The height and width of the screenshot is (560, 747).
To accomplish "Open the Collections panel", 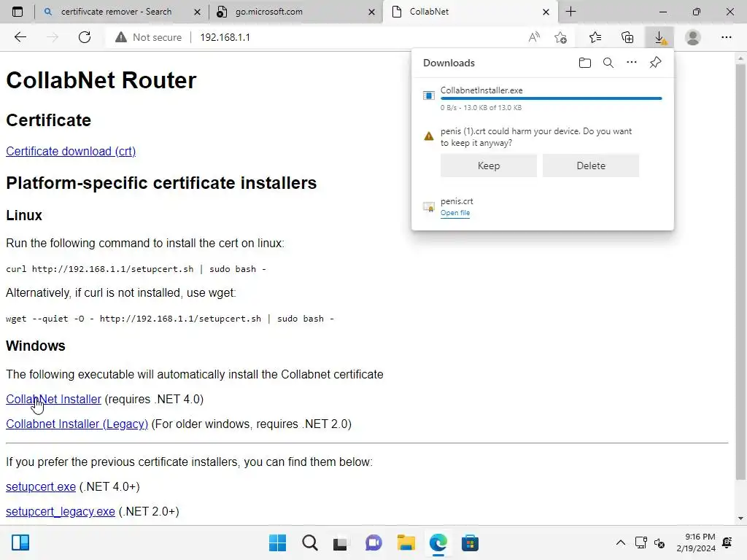I will click(627, 37).
